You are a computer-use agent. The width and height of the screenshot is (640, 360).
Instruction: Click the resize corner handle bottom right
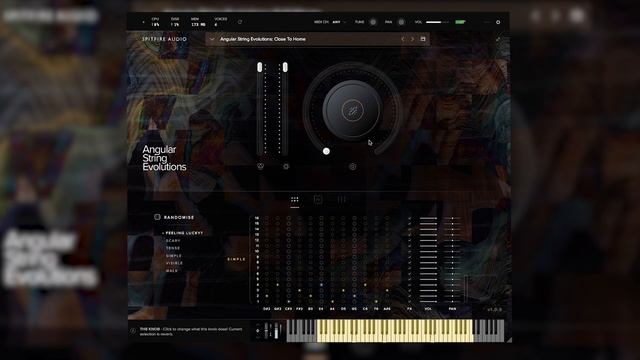click(509, 340)
